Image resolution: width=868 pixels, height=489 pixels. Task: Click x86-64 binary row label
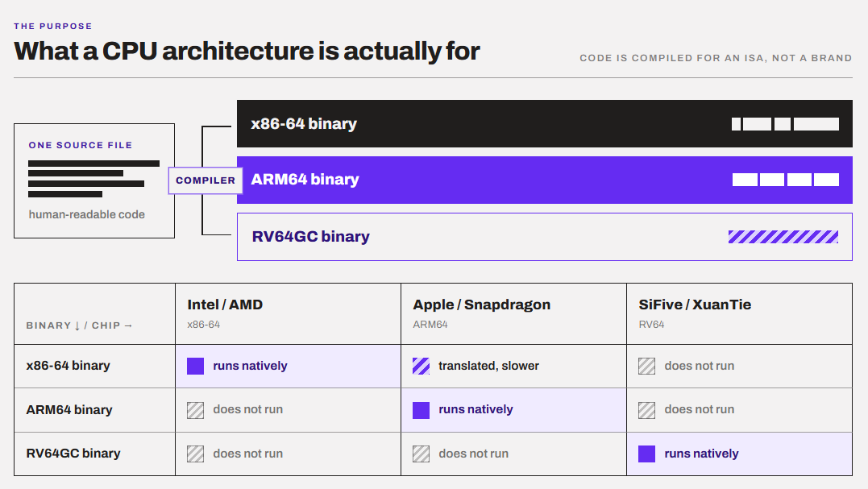click(x=68, y=366)
